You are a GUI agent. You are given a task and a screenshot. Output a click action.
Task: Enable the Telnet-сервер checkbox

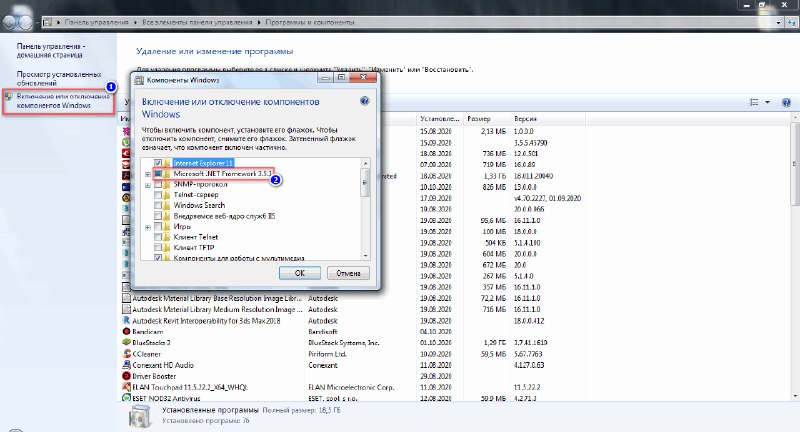158,195
